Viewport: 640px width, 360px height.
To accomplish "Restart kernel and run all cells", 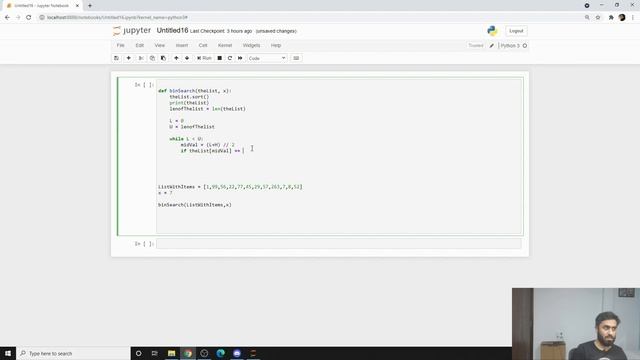I will [x=240, y=58].
